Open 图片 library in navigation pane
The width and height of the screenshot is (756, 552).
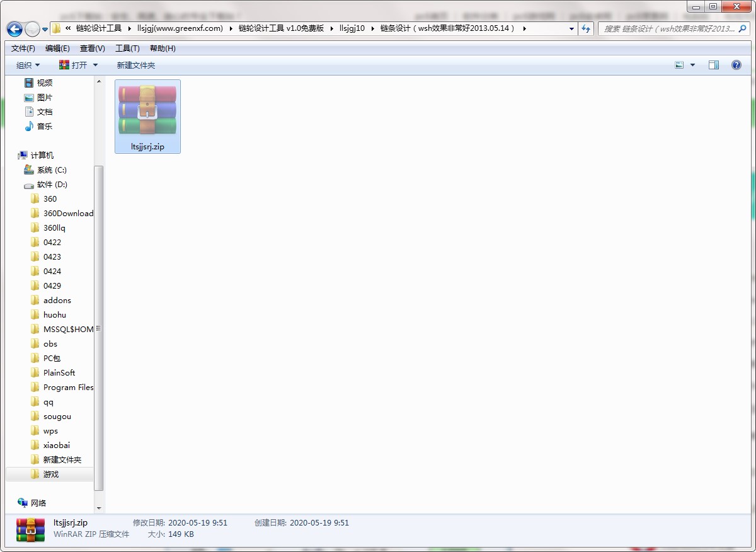(38, 97)
